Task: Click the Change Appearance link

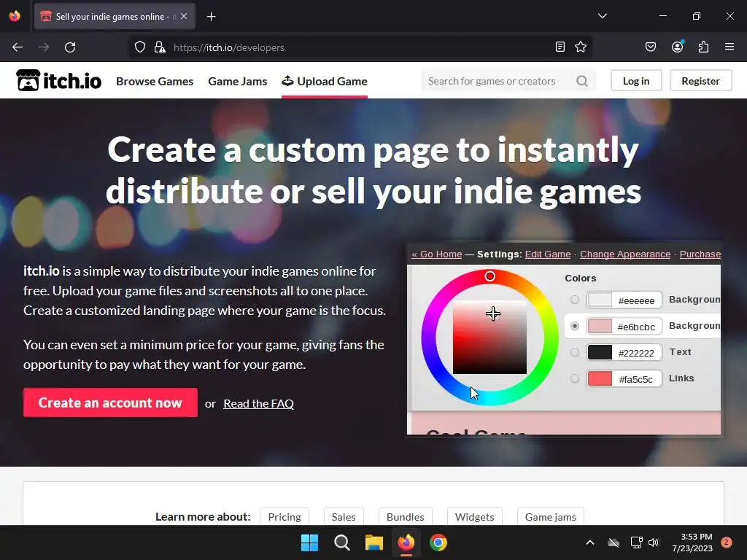Action: coord(625,254)
